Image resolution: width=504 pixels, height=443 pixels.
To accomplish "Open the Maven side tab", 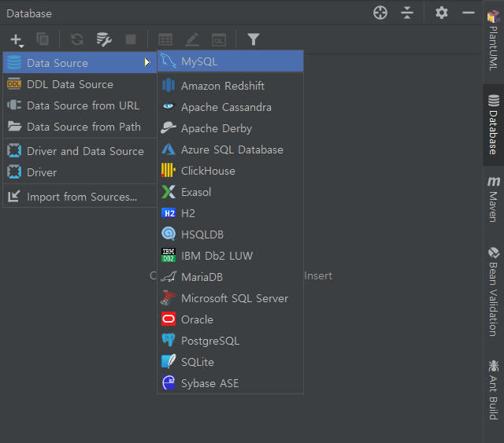I will click(x=494, y=200).
